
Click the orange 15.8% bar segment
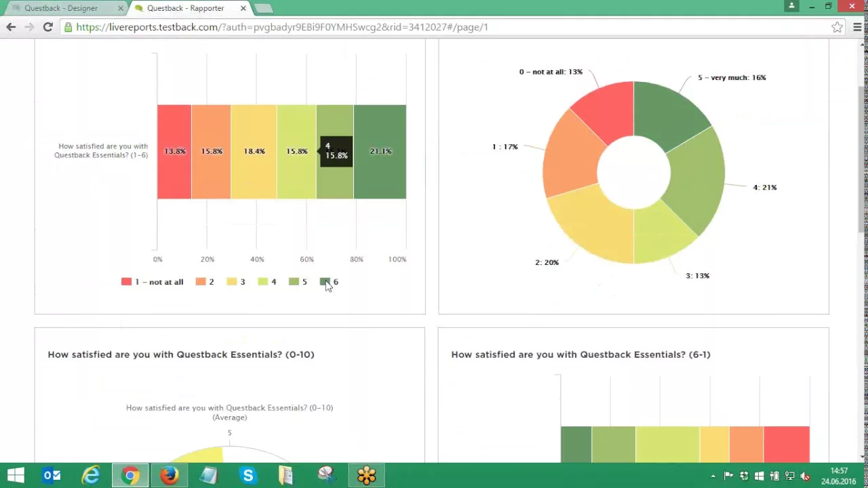pyautogui.click(x=211, y=152)
